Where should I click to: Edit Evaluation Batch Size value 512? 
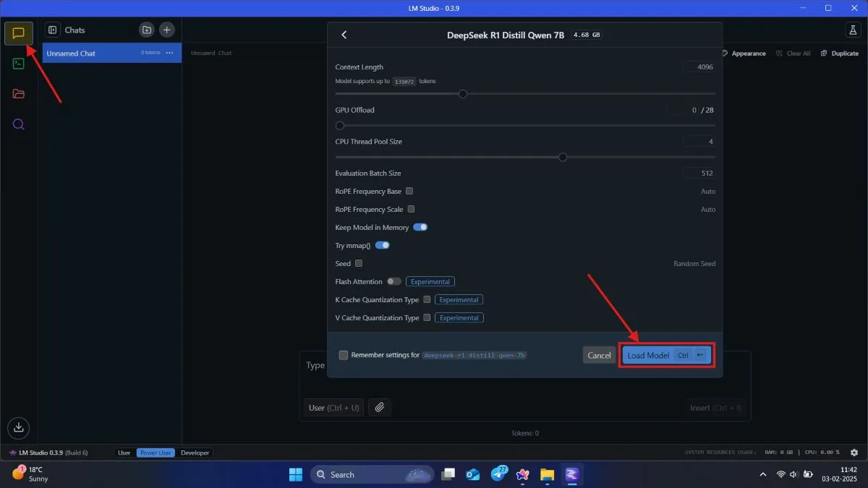pos(699,174)
